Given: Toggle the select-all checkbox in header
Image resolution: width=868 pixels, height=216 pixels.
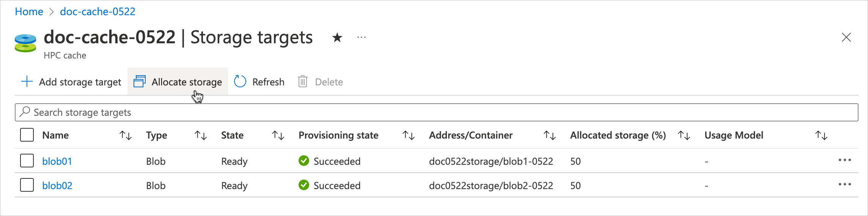Looking at the screenshot, I should pyautogui.click(x=27, y=135).
